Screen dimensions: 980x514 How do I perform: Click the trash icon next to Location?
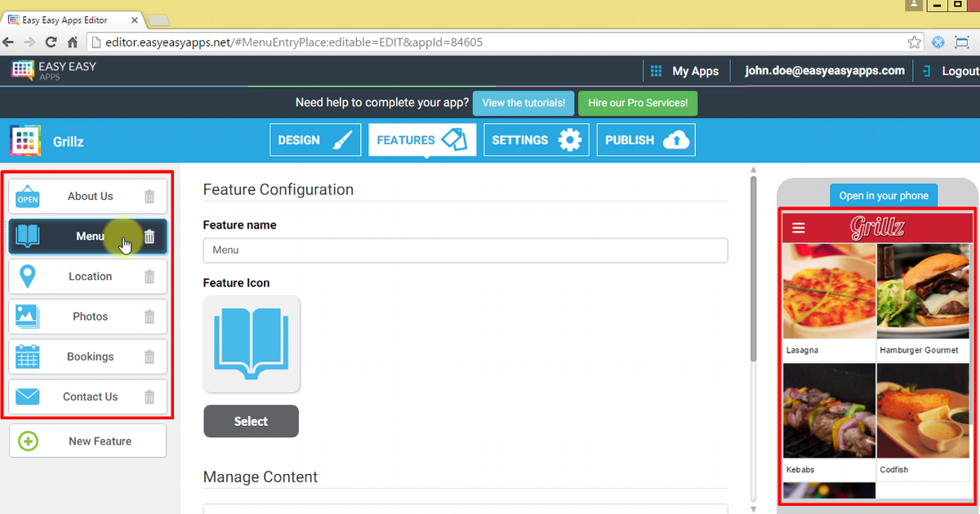coord(149,277)
